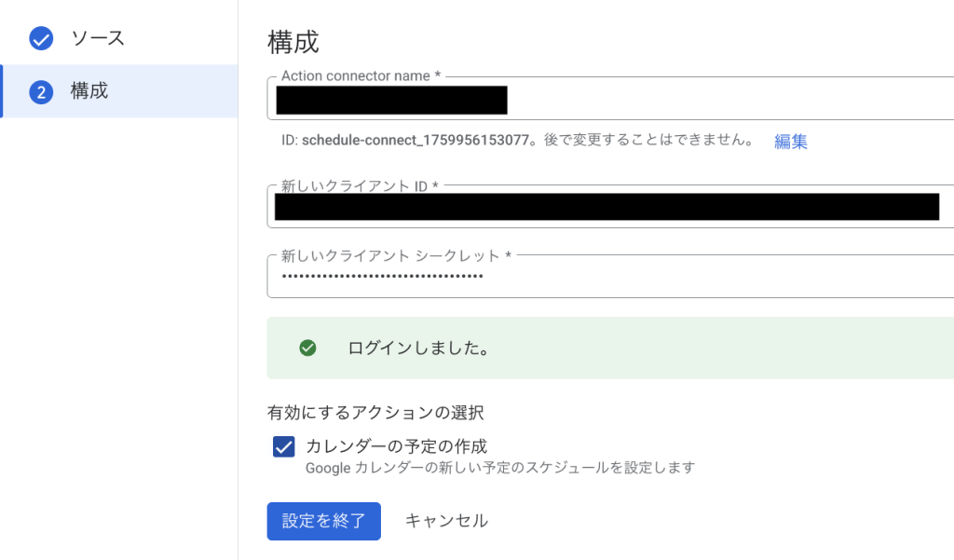Click the 編集 link next to ID
Screen dimensions: 954x560
click(790, 142)
